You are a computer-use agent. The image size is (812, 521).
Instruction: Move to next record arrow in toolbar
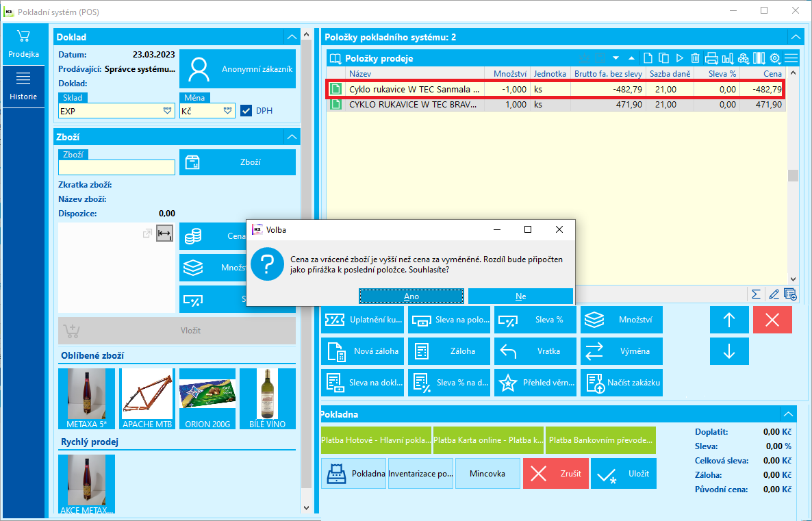click(x=616, y=58)
